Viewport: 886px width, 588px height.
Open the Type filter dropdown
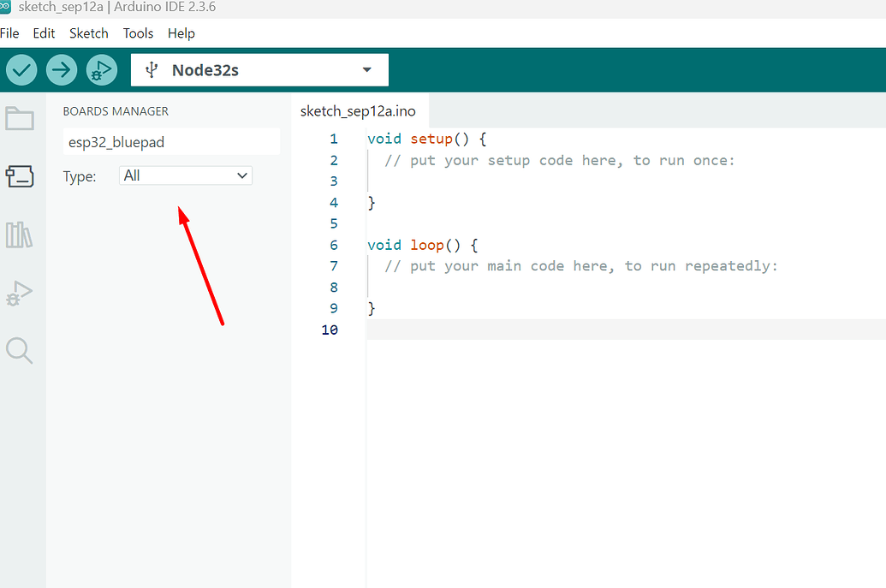pyautogui.click(x=185, y=175)
